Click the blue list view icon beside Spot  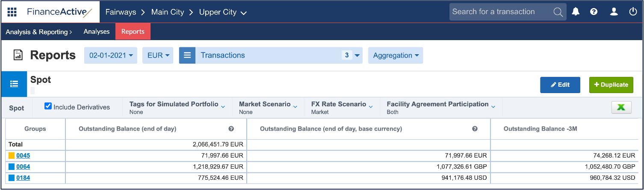point(14,84)
